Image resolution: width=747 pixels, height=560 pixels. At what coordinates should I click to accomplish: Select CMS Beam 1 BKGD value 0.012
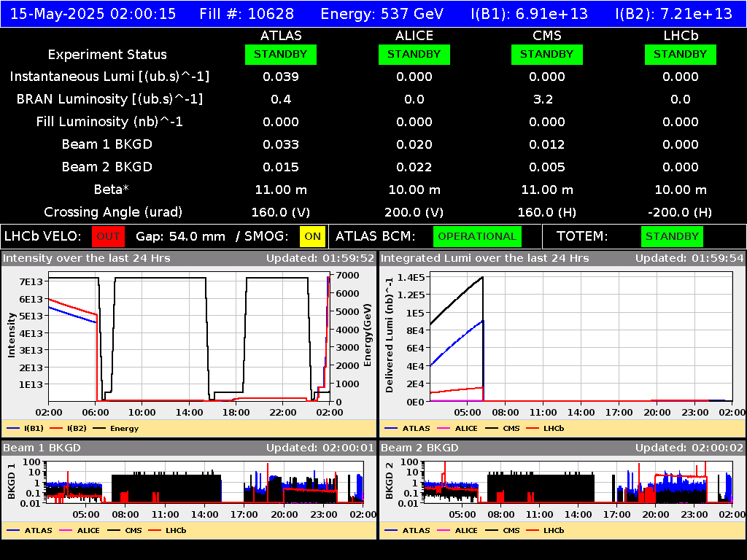coord(547,144)
